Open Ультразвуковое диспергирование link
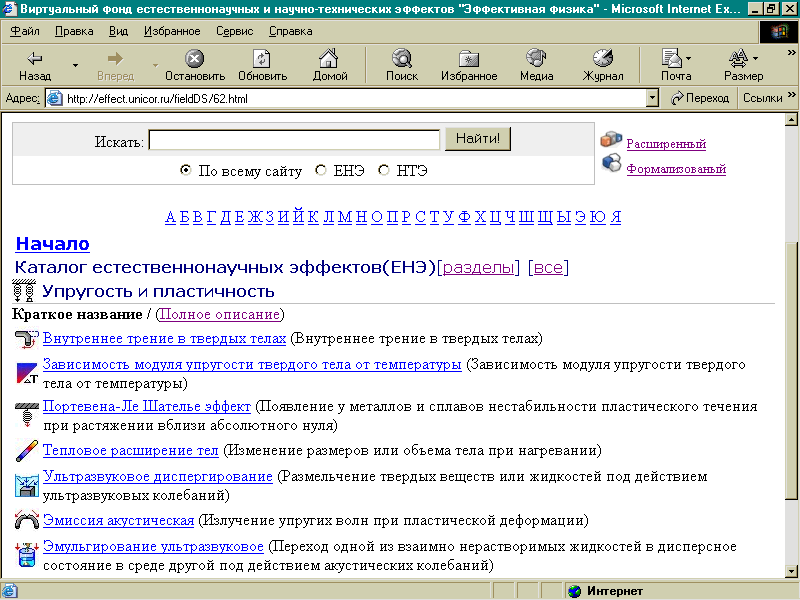Image resolution: width=800 pixels, height=600 pixels. tap(158, 477)
